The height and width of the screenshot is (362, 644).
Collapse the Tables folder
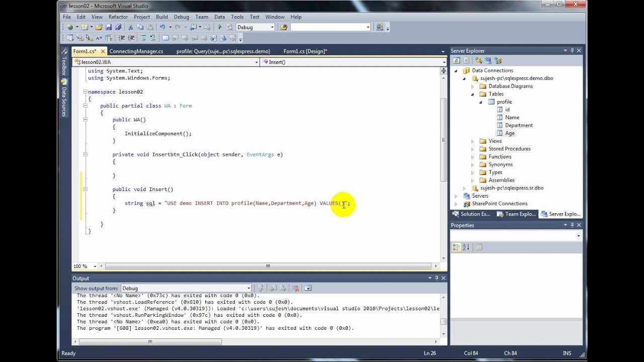click(472, 94)
